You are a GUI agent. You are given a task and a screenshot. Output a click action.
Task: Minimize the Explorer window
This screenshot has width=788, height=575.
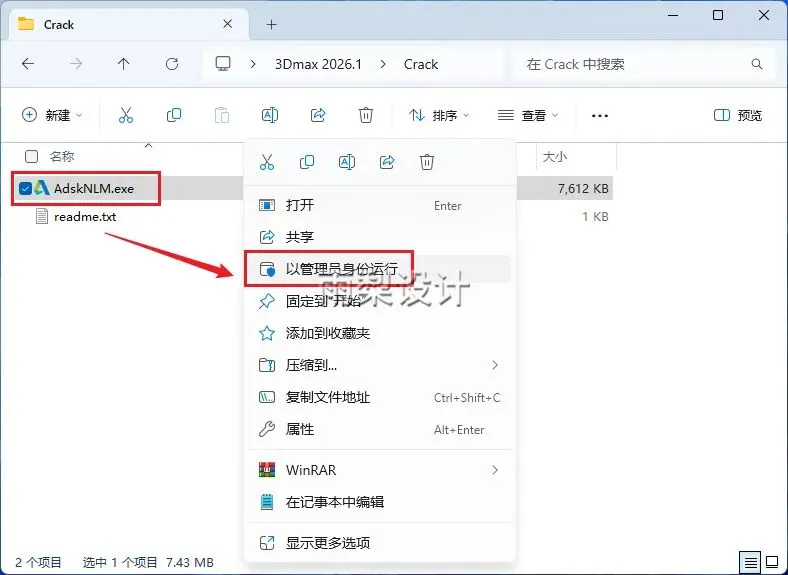point(673,15)
